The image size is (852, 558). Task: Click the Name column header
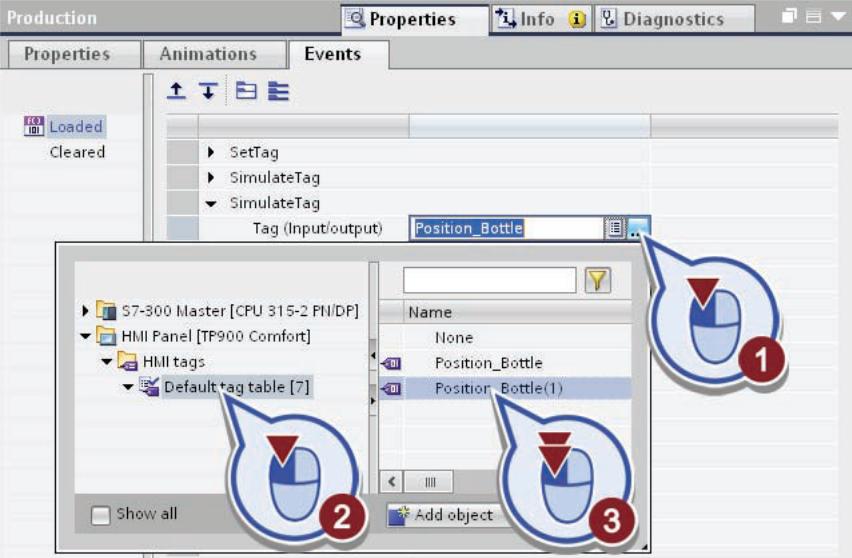517,312
